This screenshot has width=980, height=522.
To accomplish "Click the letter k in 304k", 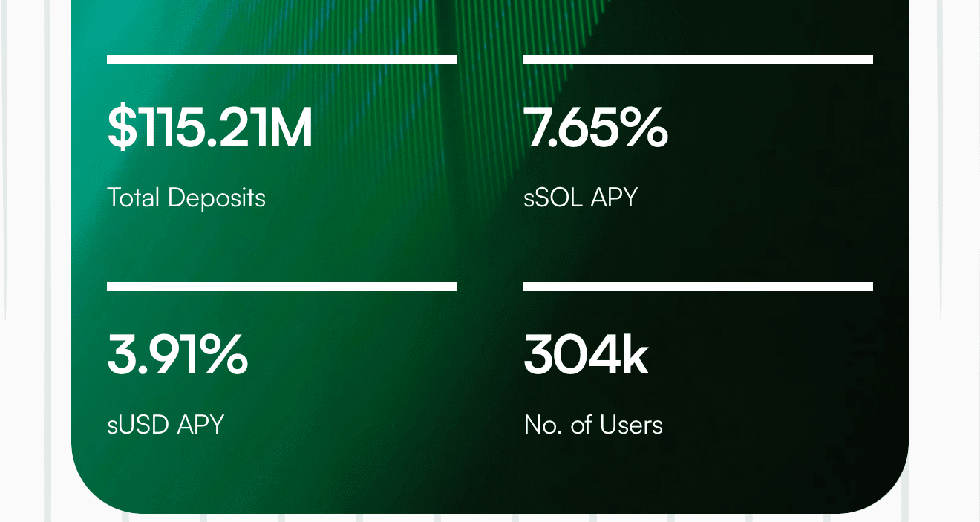I will pos(635,355).
